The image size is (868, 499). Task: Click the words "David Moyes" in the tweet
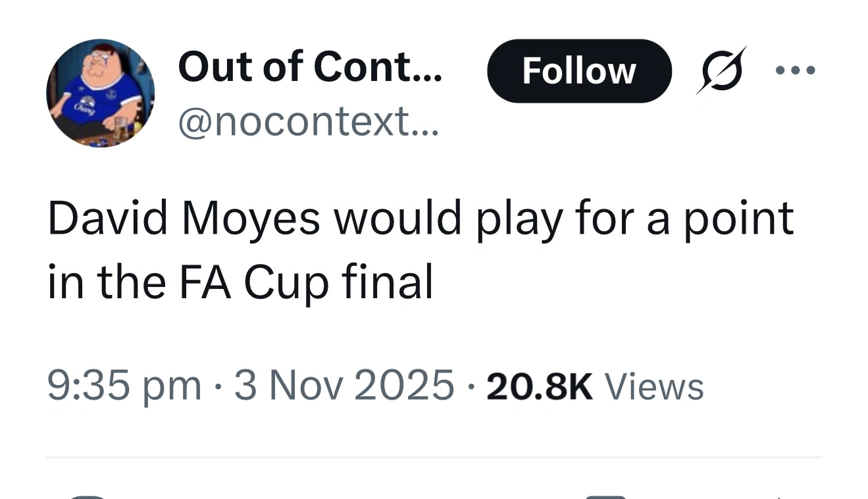tap(184, 219)
